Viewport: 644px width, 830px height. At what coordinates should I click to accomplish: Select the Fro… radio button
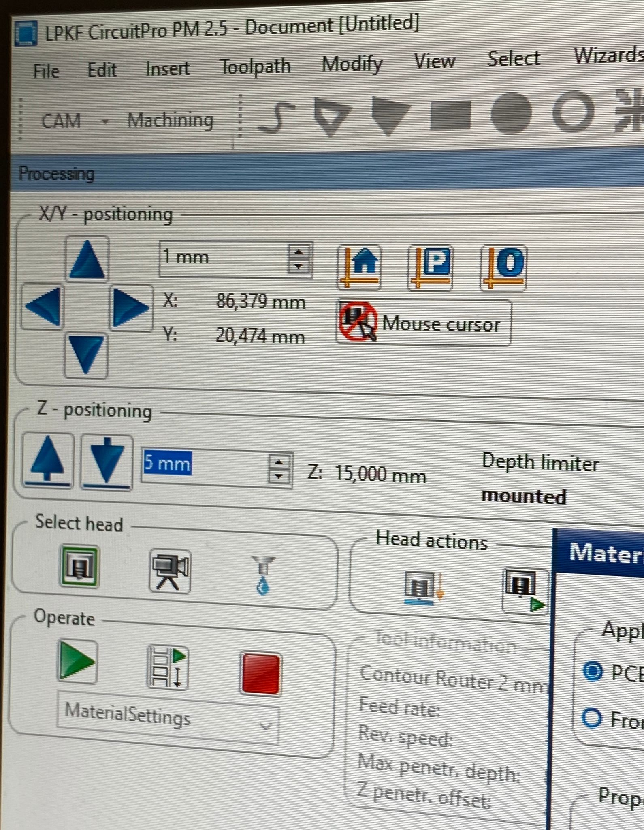click(592, 717)
